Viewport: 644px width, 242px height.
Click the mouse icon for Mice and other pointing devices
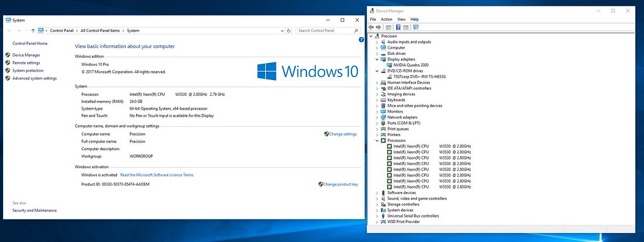click(x=383, y=106)
